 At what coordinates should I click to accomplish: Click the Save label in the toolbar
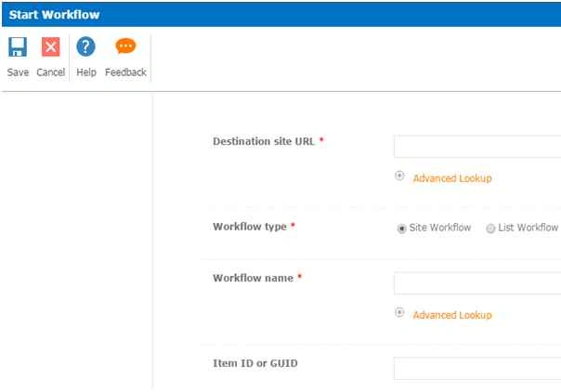(18, 72)
